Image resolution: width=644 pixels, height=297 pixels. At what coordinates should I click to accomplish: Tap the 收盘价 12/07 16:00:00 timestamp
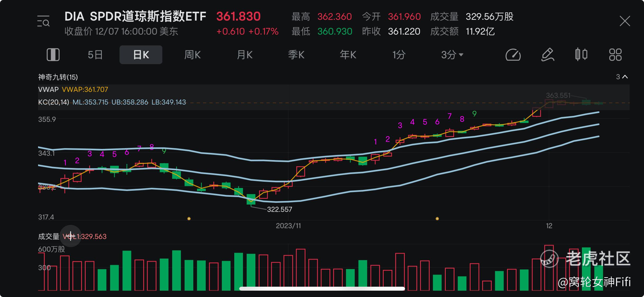(121, 31)
